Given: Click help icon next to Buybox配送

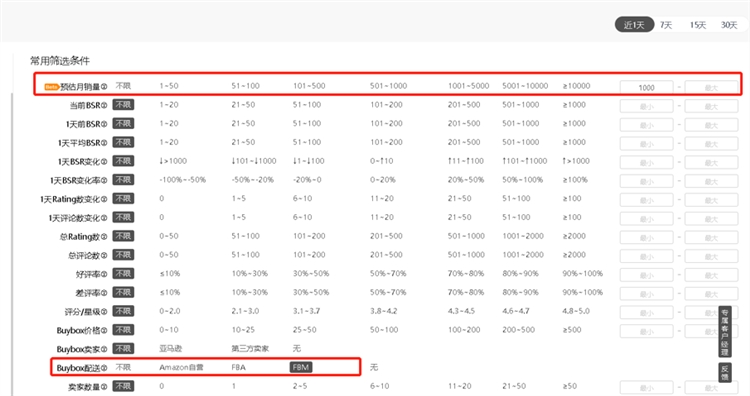Looking at the screenshot, I should (x=104, y=368).
